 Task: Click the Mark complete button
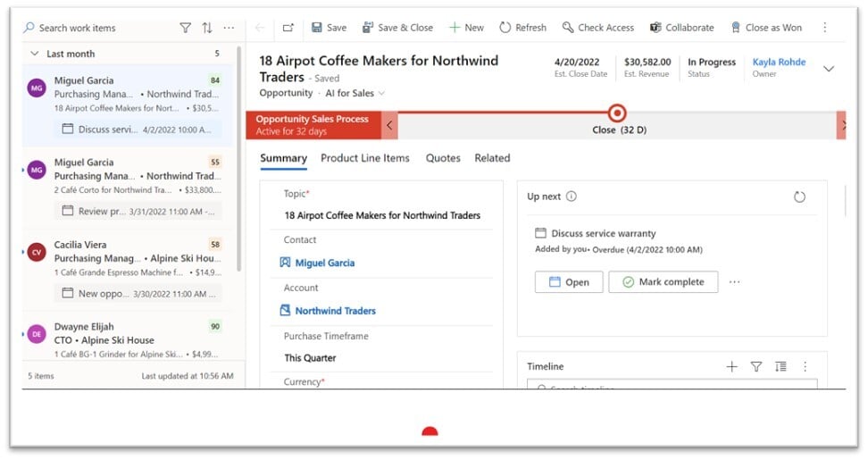click(x=663, y=282)
